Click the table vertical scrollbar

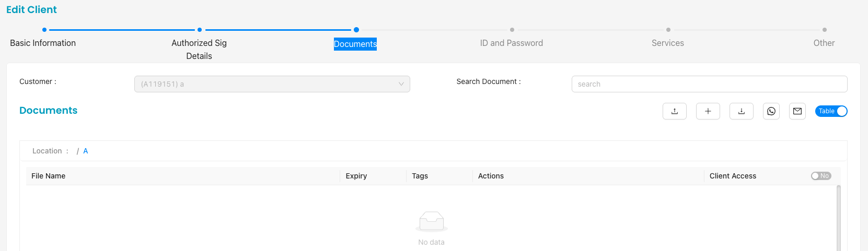[x=839, y=218]
